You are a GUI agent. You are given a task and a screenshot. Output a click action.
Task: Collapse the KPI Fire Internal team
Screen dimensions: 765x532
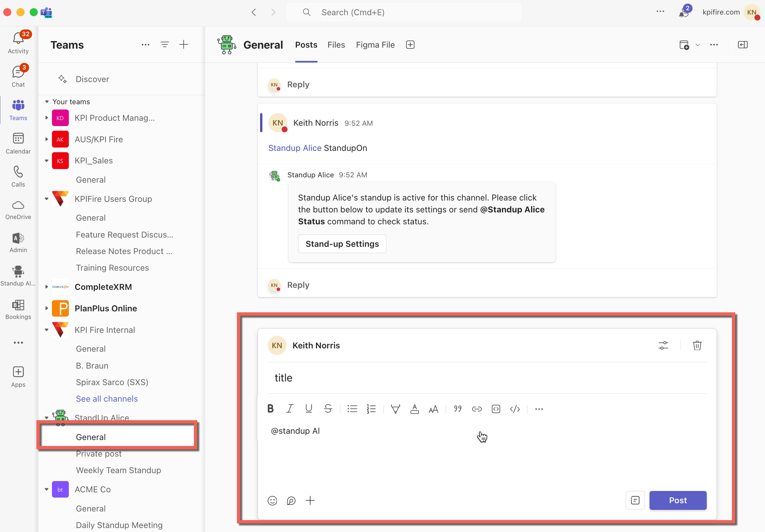coord(47,330)
